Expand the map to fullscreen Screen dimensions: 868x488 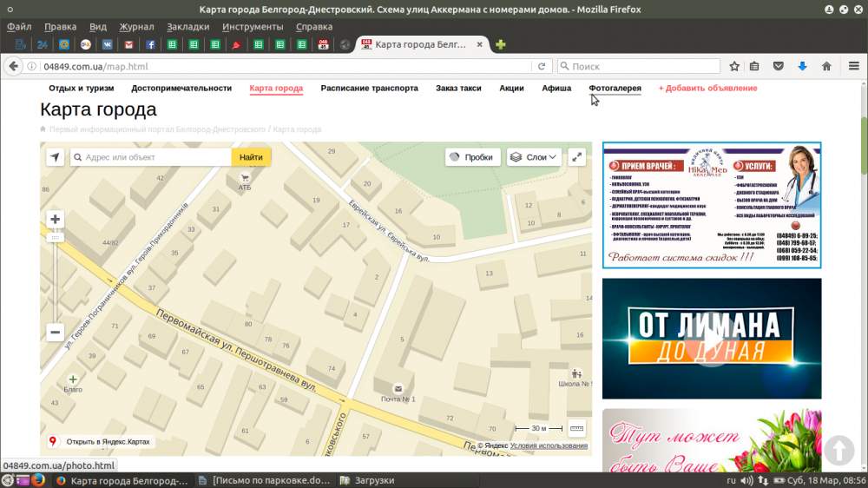(x=577, y=157)
